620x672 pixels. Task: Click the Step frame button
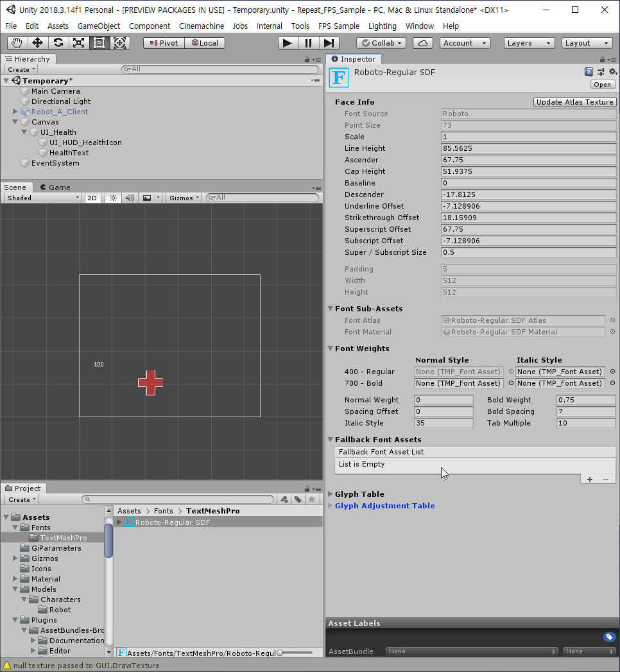(x=329, y=43)
